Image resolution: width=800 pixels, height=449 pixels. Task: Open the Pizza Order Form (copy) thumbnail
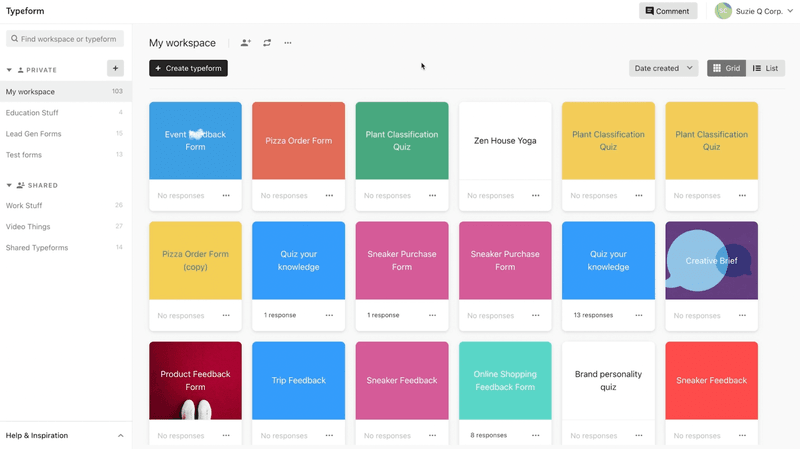pos(195,261)
